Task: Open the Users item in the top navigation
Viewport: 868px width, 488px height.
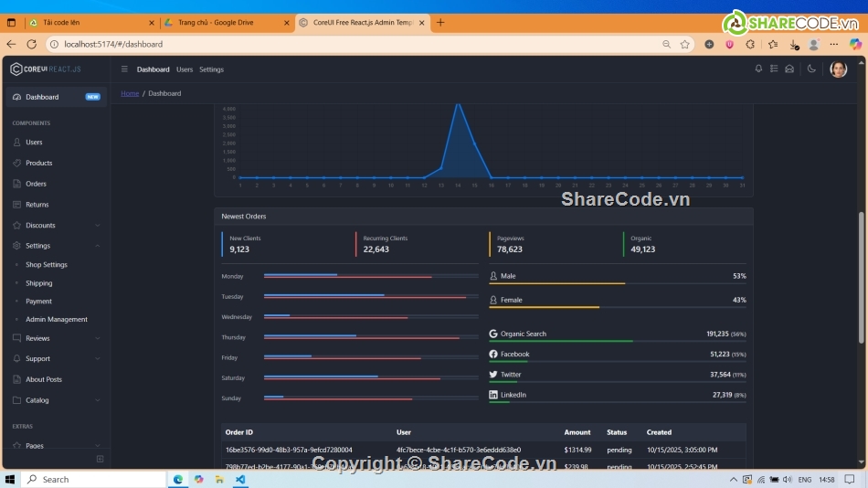Action: (185, 69)
